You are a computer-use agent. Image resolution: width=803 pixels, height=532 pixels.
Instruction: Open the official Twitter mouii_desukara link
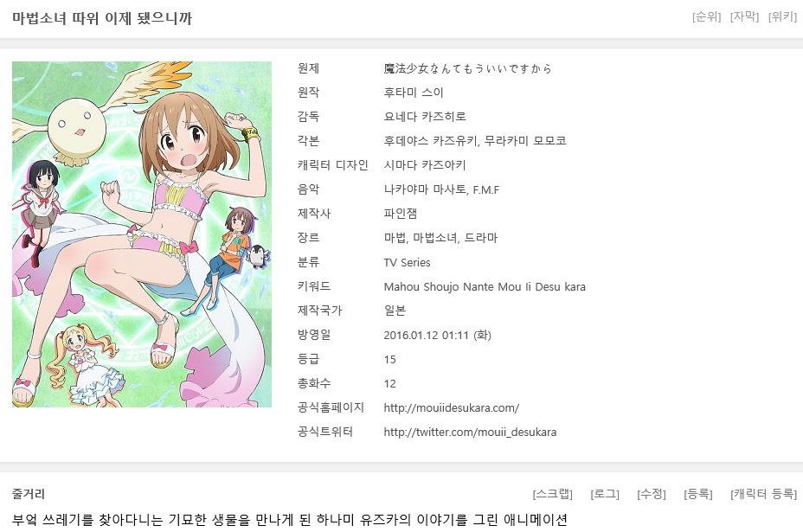pos(470,433)
